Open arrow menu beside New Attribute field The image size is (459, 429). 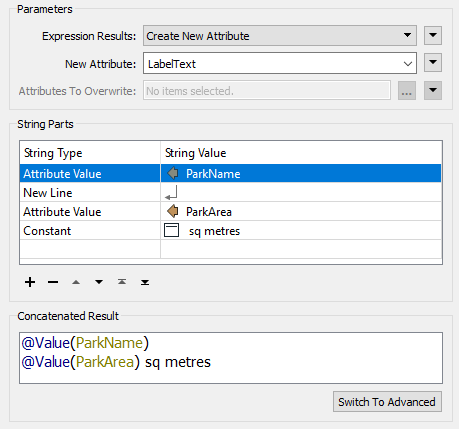coord(433,63)
